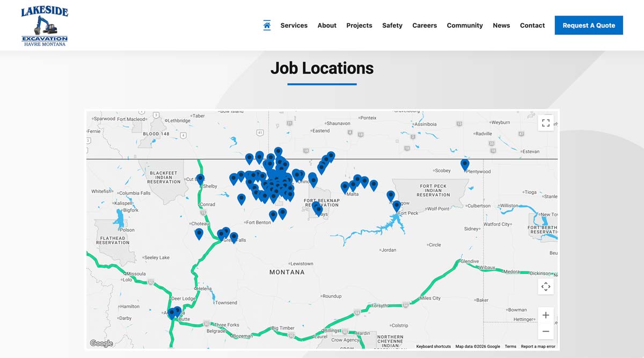This screenshot has height=358, width=644.
Task: Click the Jordan map label
Action: [389, 250]
